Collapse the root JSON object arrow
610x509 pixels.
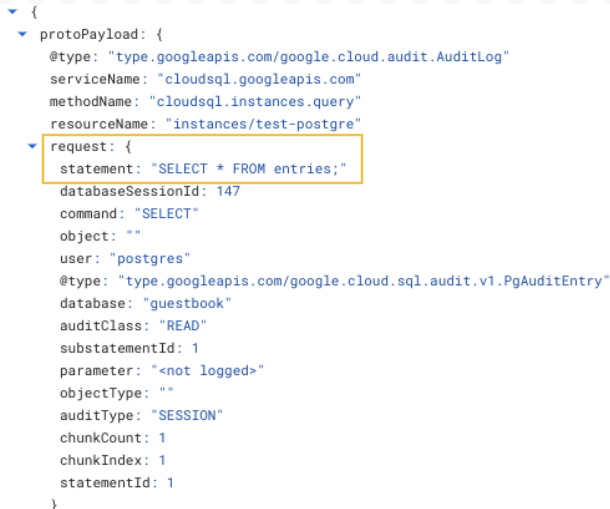click(x=12, y=12)
